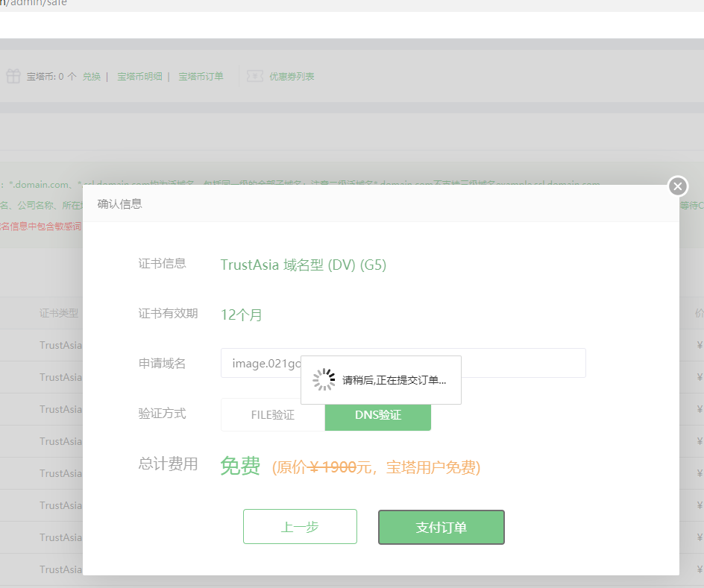Screen dimensions: 704x588
Task: Click the 申请域名 label
Action: (162, 363)
